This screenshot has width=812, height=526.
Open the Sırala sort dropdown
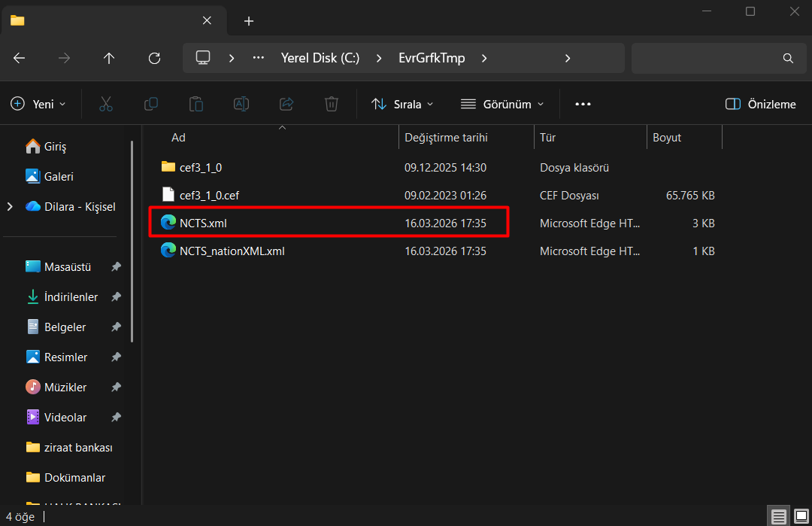tap(402, 104)
